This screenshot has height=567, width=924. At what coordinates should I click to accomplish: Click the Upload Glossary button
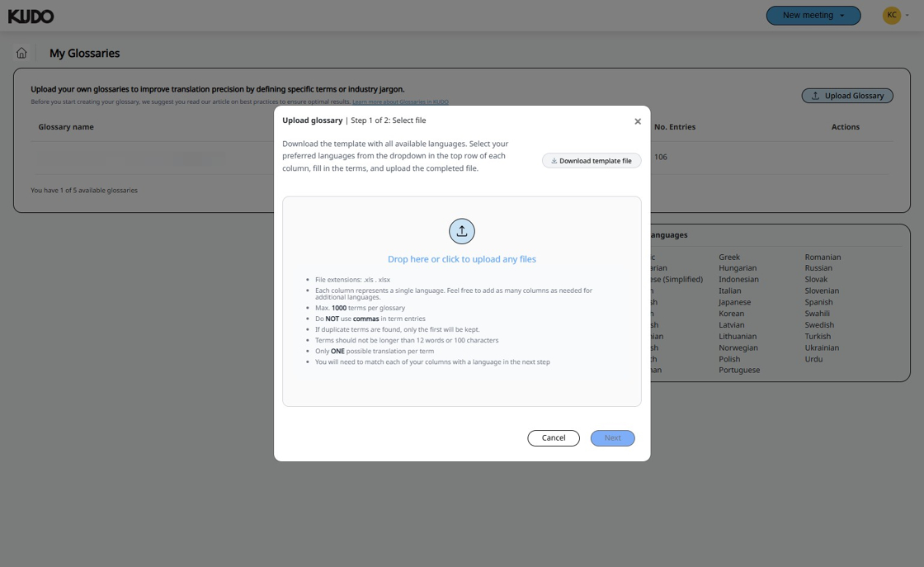(846, 96)
